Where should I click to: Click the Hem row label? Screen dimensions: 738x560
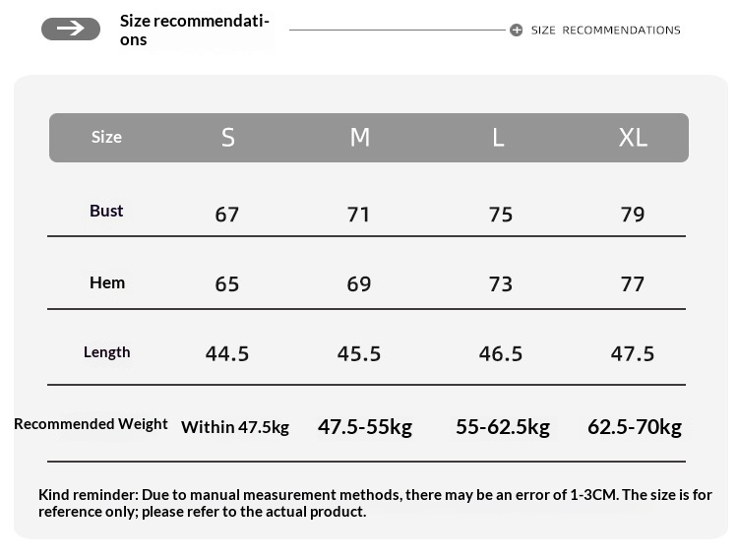coord(107,282)
